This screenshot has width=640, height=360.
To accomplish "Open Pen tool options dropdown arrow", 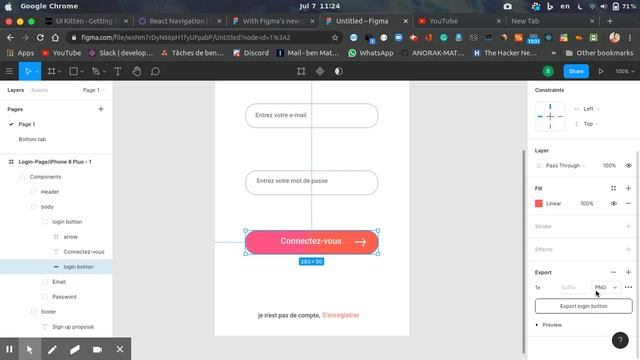I will [x=104, y=72].
